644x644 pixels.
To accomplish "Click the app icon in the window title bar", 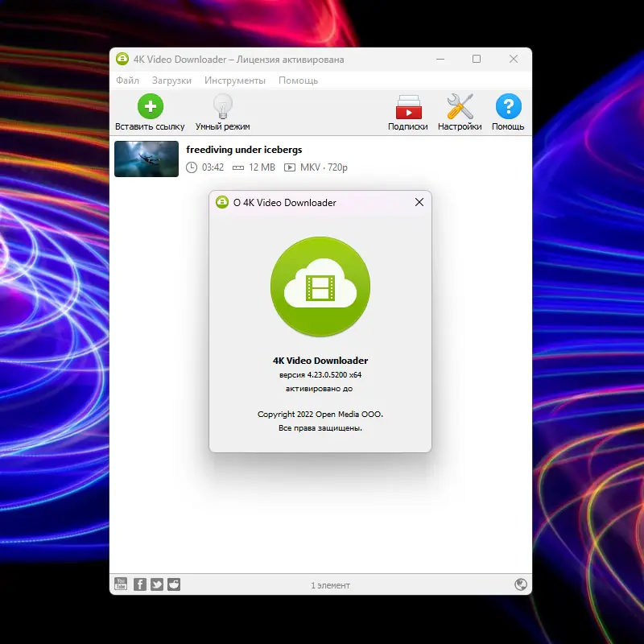I will click(x=122, y=59).
